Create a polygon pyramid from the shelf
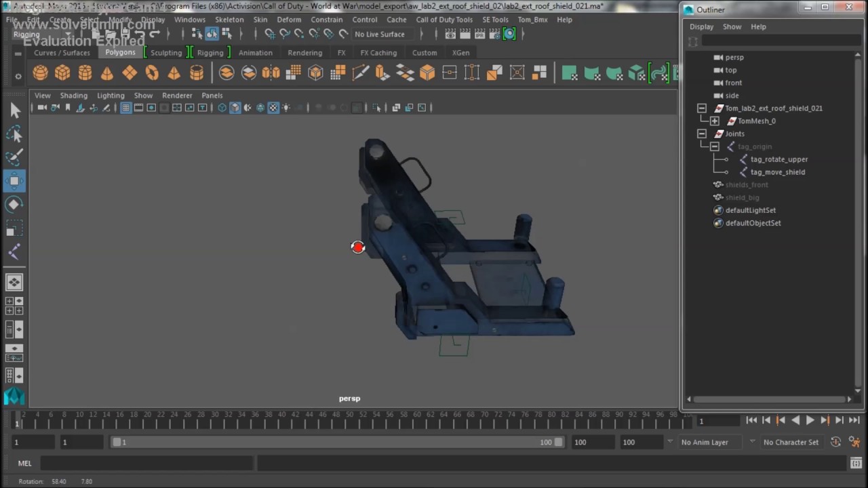868x488 pixels. click(x=174, y=73)
